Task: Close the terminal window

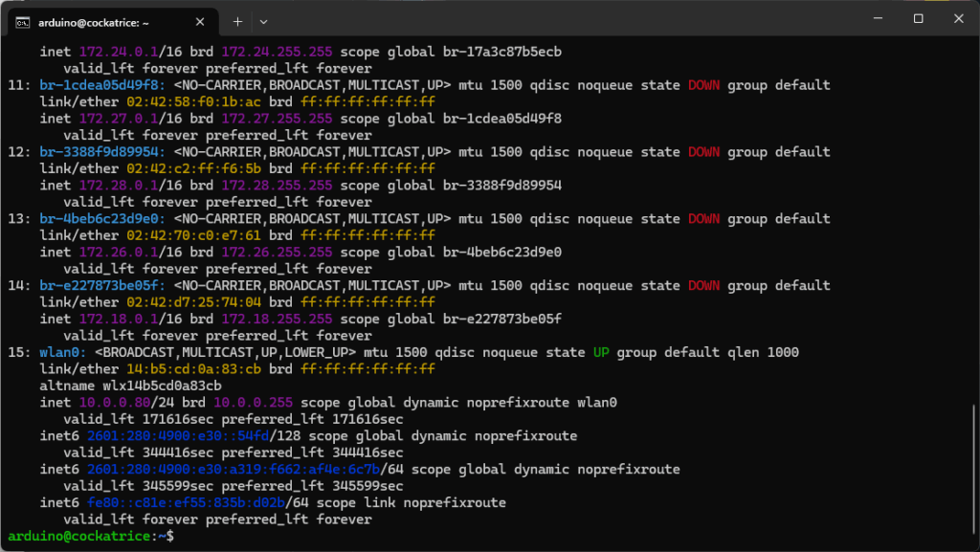Action: click(960, 19)
